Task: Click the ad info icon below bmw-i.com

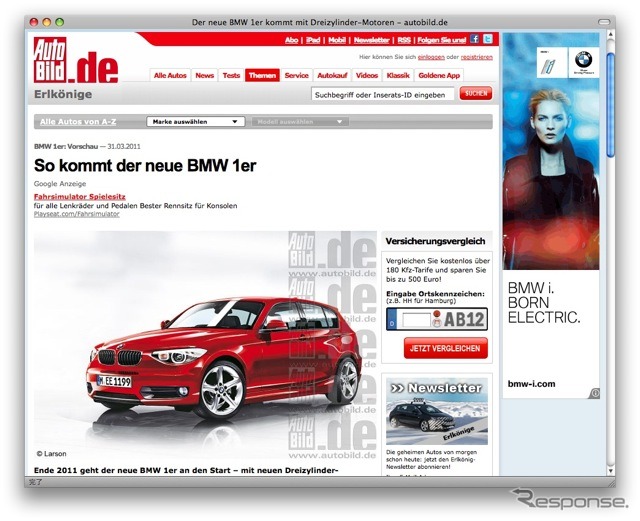Action: (594, 393)
